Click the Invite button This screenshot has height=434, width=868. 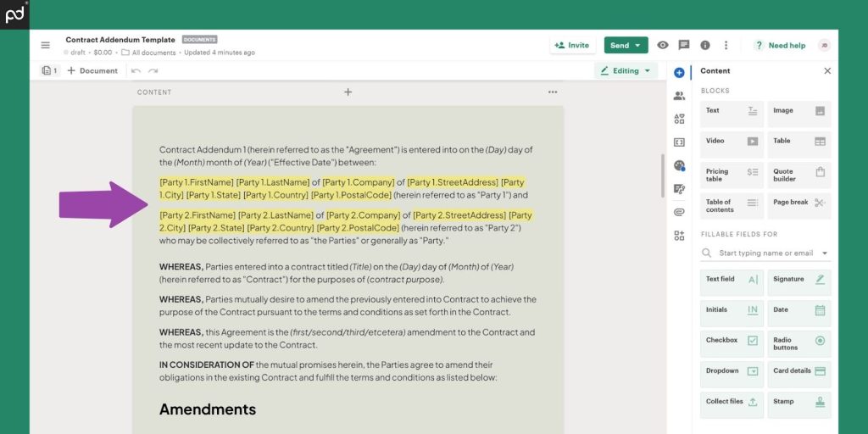[x=571, y=46]
